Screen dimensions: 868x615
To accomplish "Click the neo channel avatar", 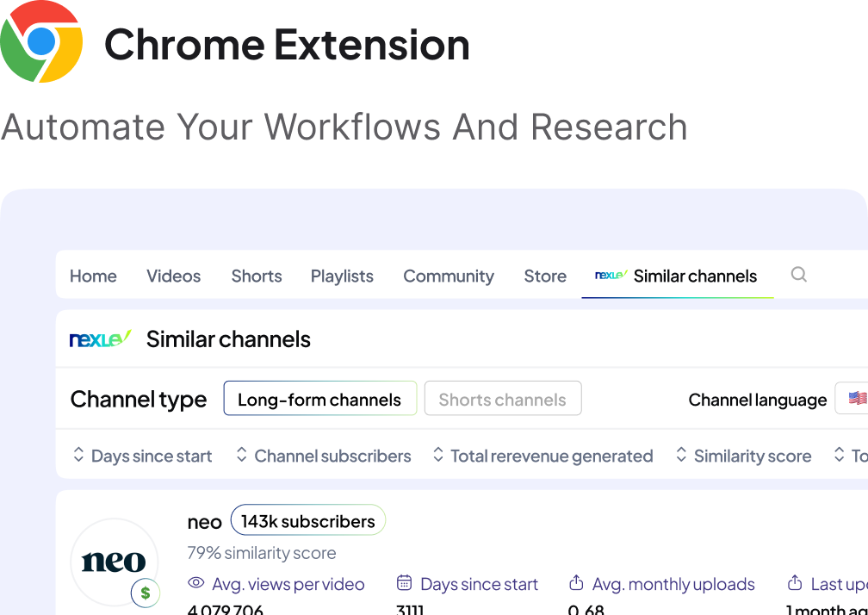I will [114, 562].
